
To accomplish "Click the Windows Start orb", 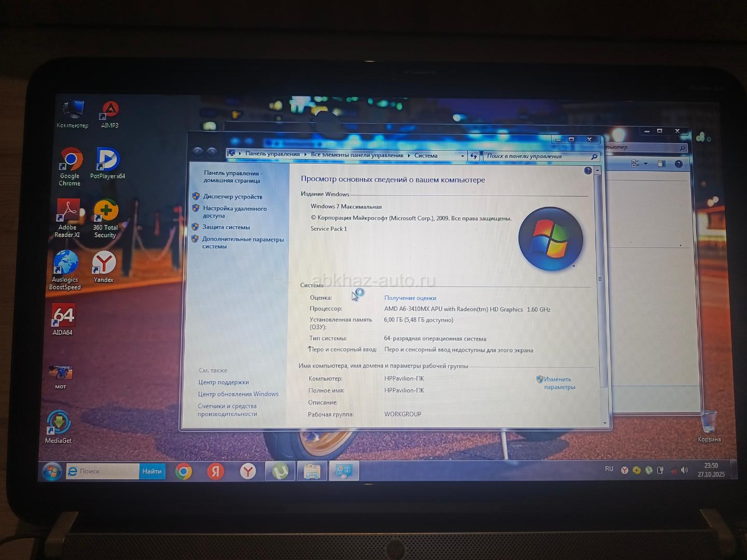I will click(x=52, y=471).
